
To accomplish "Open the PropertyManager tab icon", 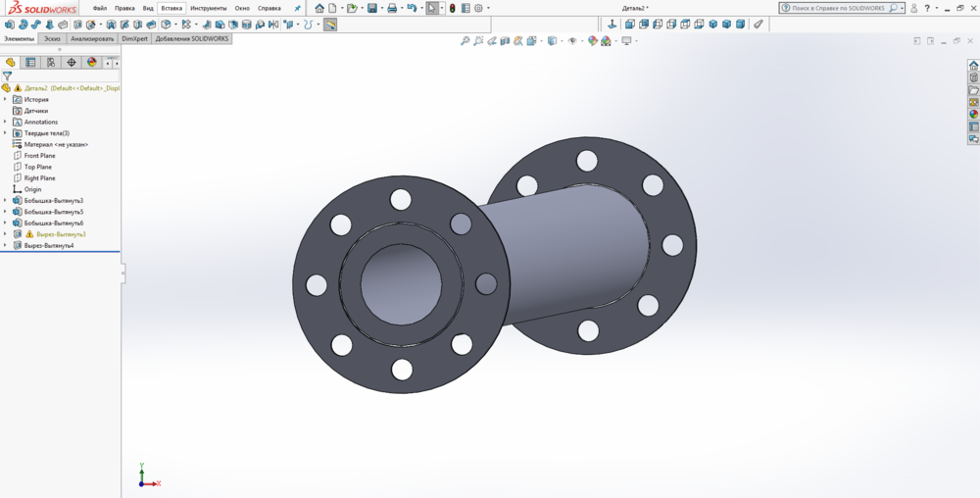I will pyautogui.click(x=30, y=62).
